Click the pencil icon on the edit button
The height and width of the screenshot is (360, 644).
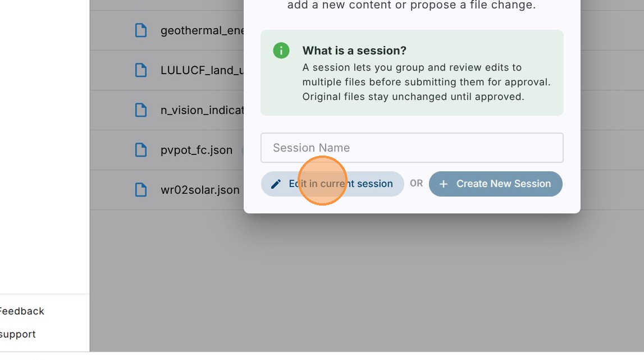pyautogui.click(x=276, y=184)
